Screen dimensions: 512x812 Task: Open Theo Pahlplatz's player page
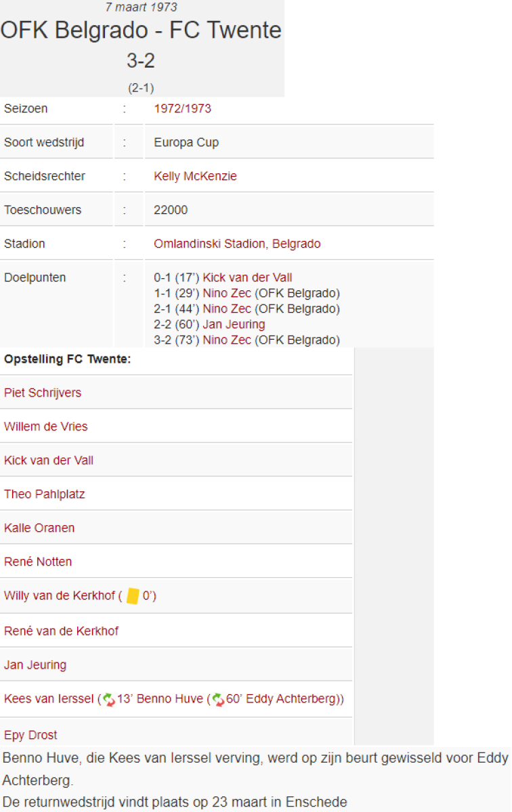[45, 494]
